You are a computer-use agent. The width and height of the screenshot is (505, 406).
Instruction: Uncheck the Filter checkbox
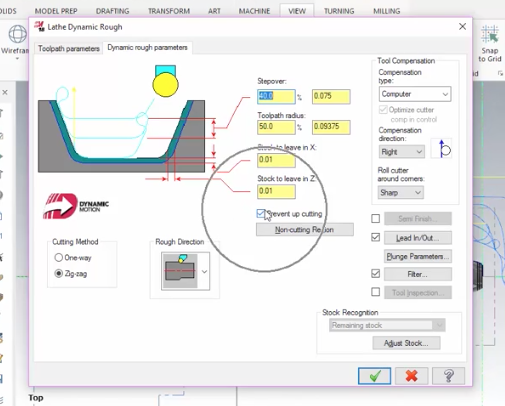(x=376, y=274)
